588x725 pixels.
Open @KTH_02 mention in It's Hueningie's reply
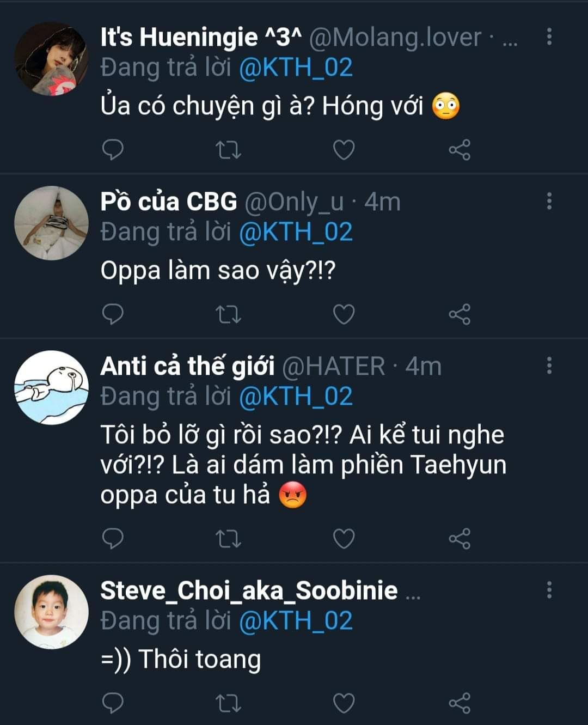pyautogui.click(x=296, y=68)
